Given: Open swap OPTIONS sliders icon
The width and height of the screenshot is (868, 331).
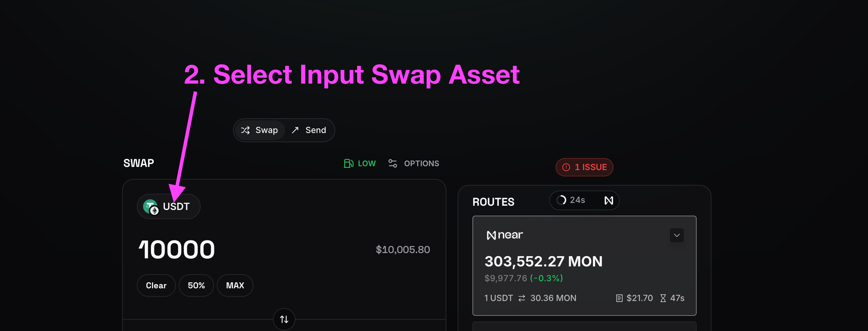Looking at the screenshot, I should tap(392, 163).
